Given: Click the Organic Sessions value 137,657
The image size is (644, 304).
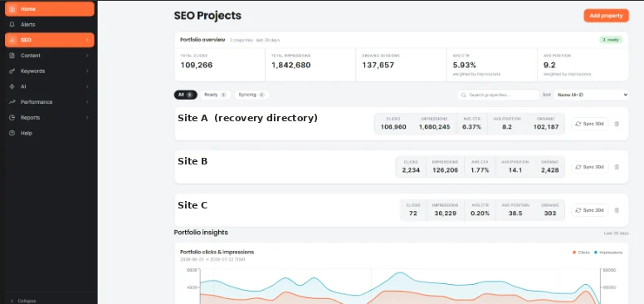Looking at the screenshot, I should tap(378, 65).
